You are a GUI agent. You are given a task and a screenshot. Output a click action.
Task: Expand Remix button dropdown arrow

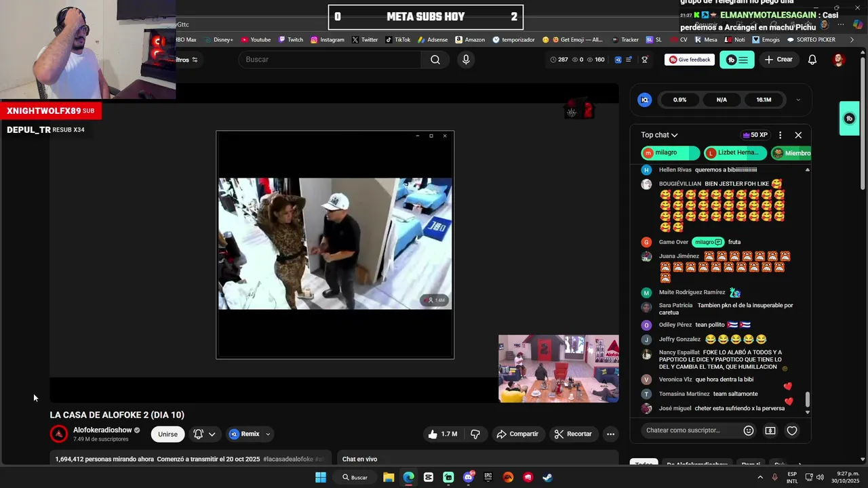pos(268,434)
